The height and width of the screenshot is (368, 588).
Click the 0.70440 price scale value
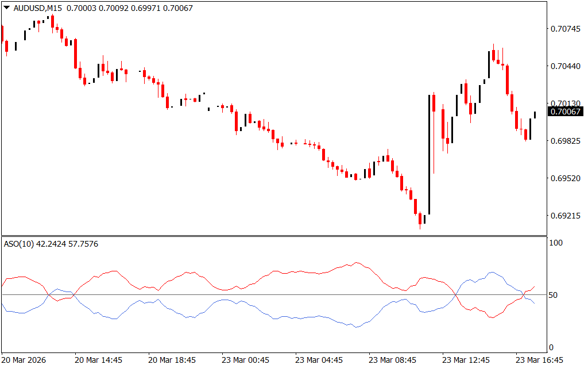[x=565, y=66]
